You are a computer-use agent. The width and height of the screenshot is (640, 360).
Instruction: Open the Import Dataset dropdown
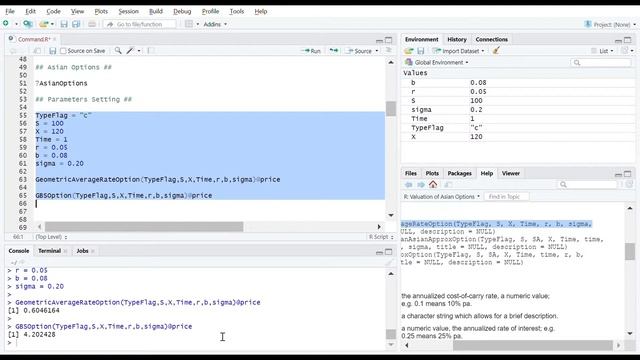[459, 51]
